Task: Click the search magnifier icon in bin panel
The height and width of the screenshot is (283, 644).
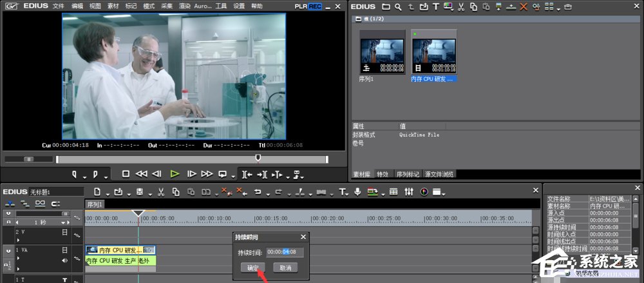Action: (399, 6)
